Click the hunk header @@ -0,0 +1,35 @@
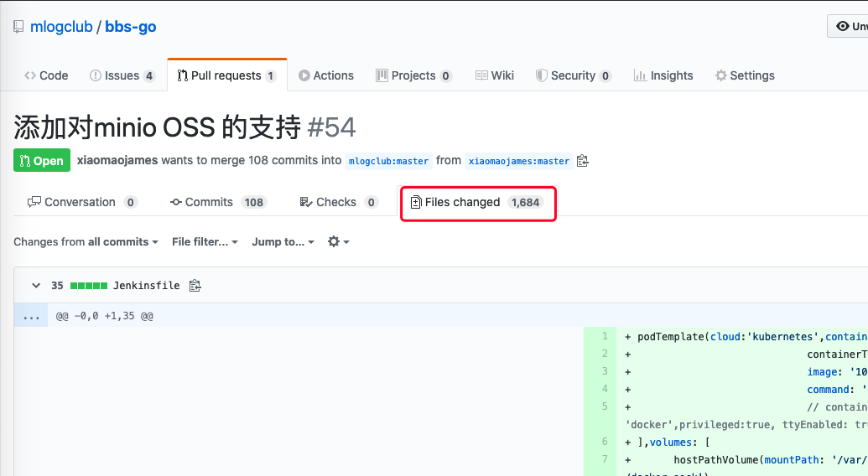This screenshot has height=476, width=868. coord(105,316)
